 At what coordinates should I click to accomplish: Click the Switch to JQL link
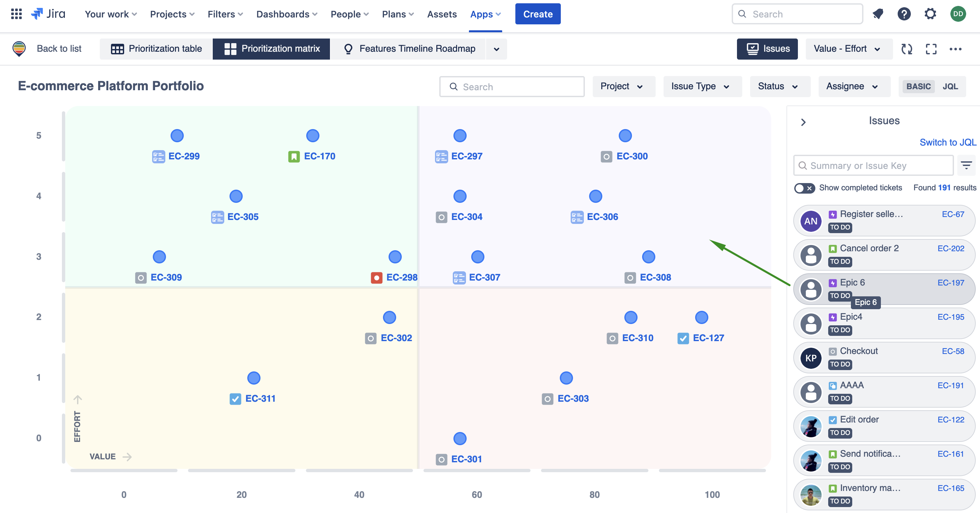947,142
